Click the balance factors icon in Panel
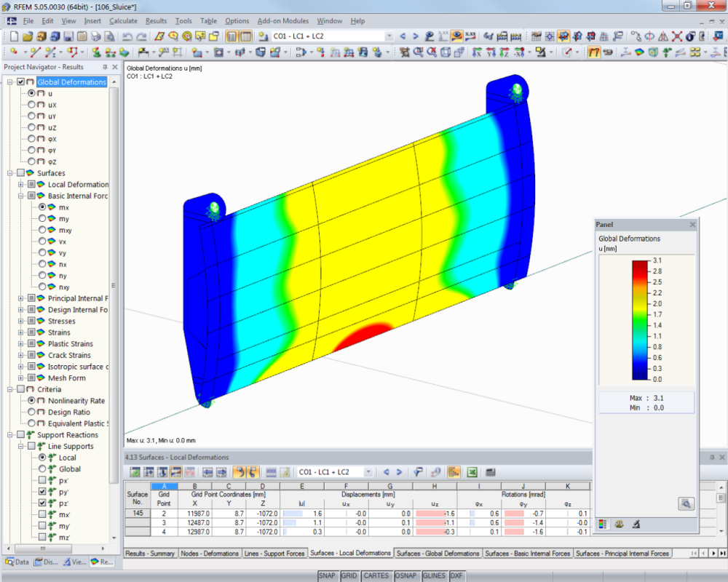The height and width of the screenshot is (582, 728). click(x=619, y=524)
